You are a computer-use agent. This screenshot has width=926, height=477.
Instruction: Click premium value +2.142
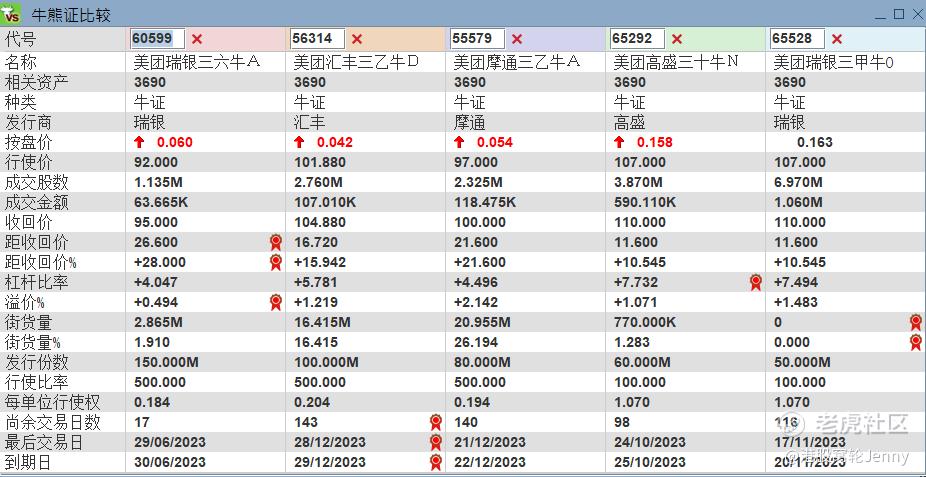(476, 302)
